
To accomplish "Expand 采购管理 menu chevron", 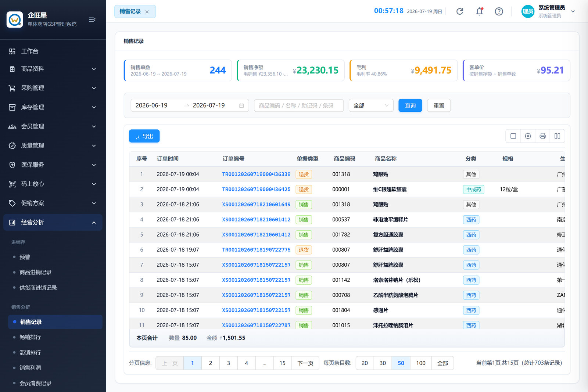I will 94,88.
